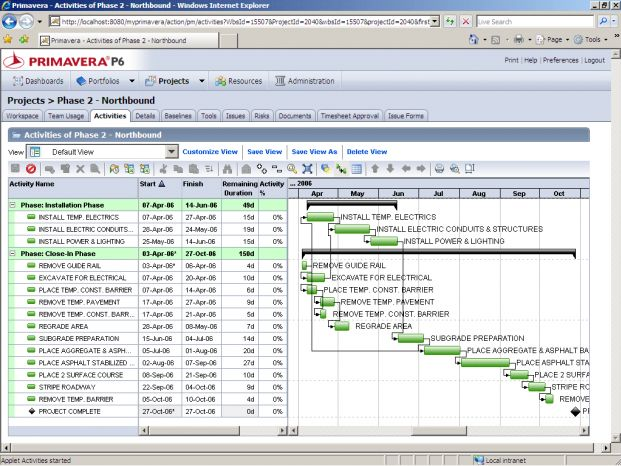Open the Projects dropdown arrow
The width and height of the screenshot is (621, 466).
tap(202, 81)
